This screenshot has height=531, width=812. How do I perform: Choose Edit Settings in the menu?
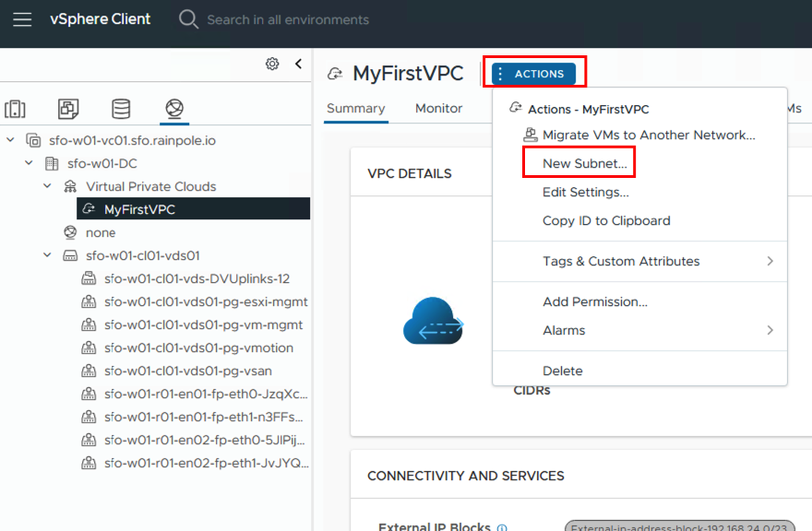pos(586,192)
